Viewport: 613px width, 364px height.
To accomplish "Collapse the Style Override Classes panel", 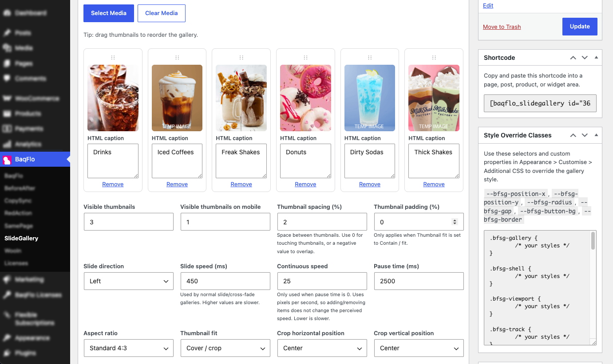I will (596, 135).
